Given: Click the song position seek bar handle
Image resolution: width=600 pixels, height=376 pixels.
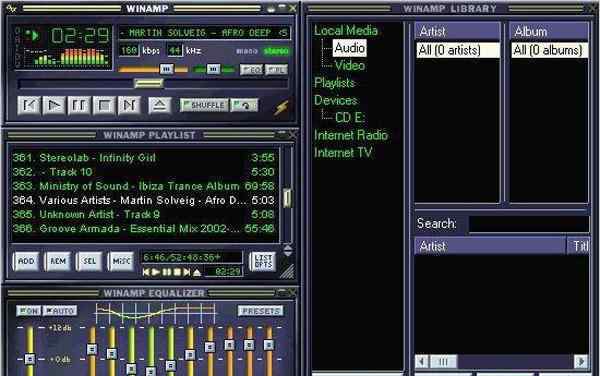Looking at the screenshot, I should click(x=149, y=83).
